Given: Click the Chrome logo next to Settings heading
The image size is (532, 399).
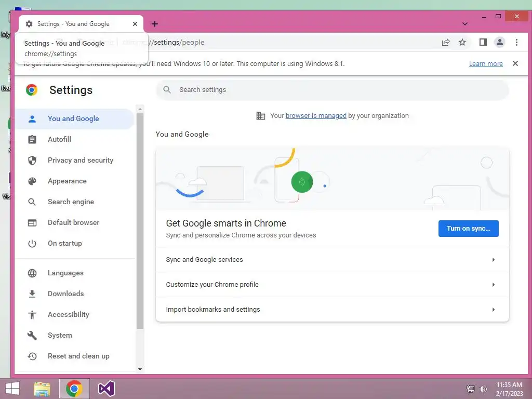Looking at the screenshot, I should point(32,90).
